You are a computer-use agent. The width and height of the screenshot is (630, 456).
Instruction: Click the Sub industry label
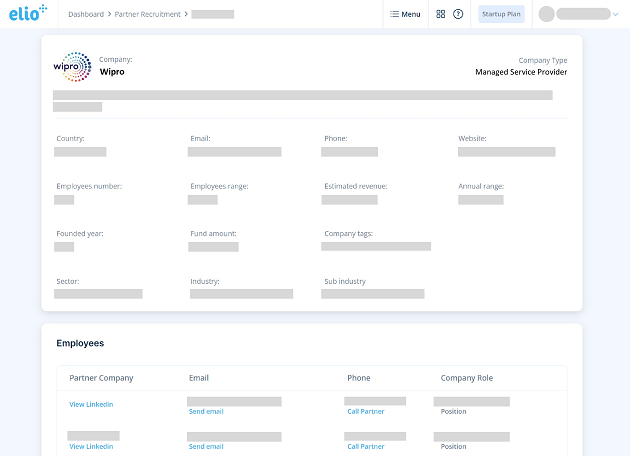pyautogui.click(x=345, y=281)
